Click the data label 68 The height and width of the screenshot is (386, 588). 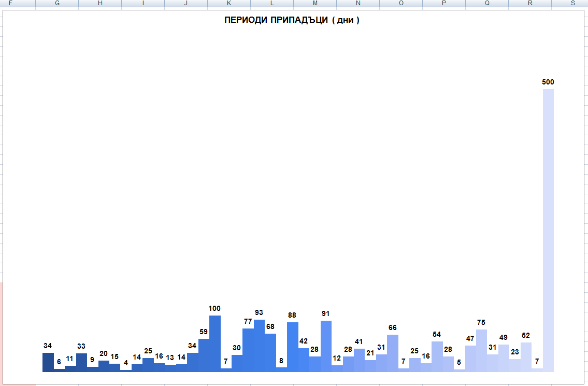tap(270, 327)
